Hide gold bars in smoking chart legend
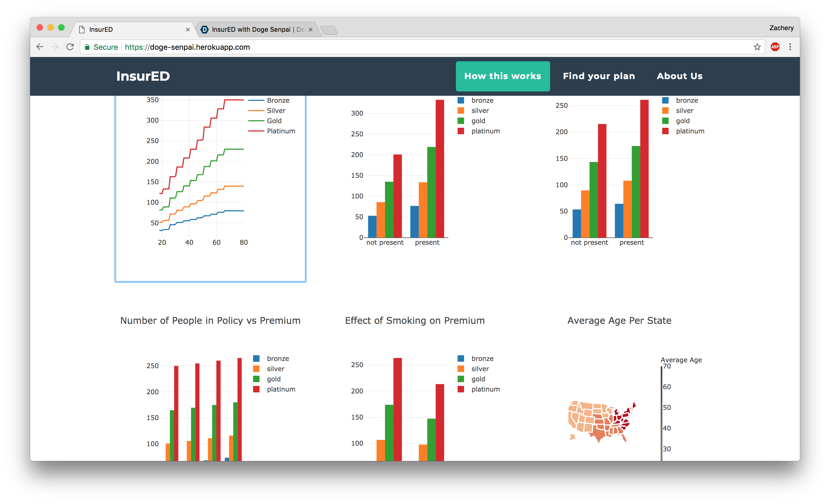The height and width of the screenshot is (504, 830). [478, 379]
